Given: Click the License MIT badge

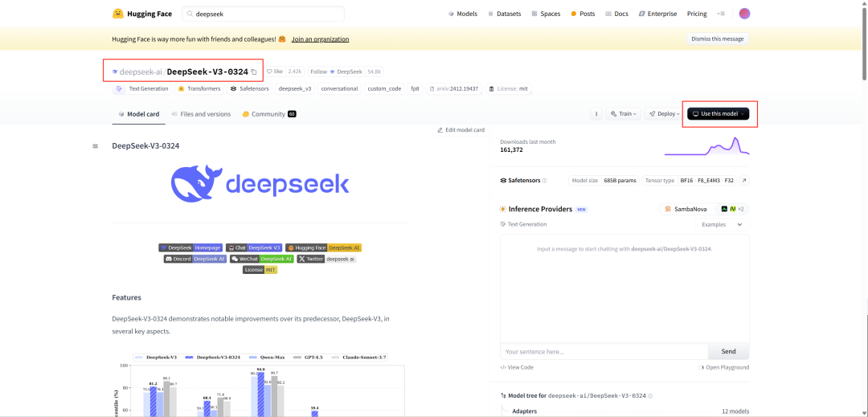Looking at the screenshot, I should (260, 270).
